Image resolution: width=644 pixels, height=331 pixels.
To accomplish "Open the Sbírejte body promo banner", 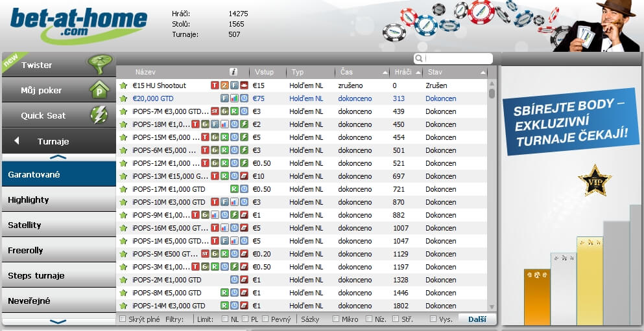I will coord(571,122).
